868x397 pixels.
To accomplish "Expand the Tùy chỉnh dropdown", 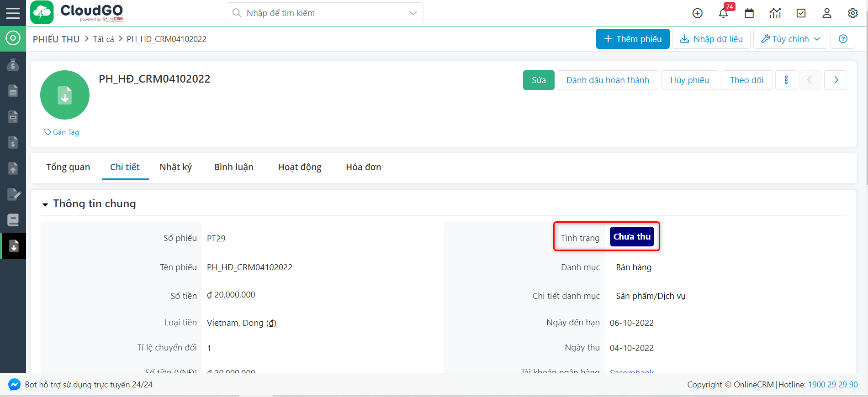I will pyautogui.click(x=791, y=39).
